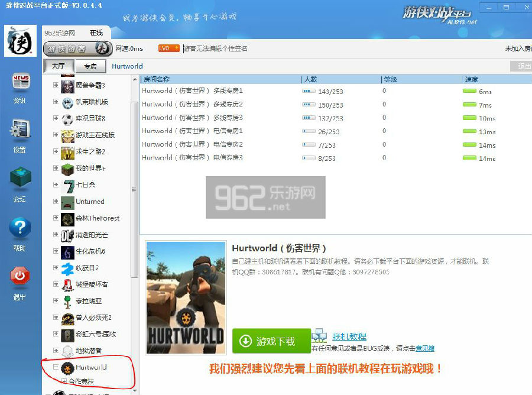Screen dimensions: 532x395
Task: Expand the 魔兽争霸3 tree node
Action: (x=56, y=86)
